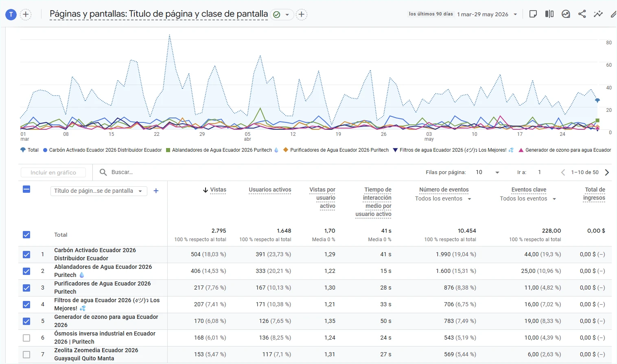Click the green square endpoint marker on chart
Image resolution: width=617 pixels, height=364 pixels.
pos(597,120)
